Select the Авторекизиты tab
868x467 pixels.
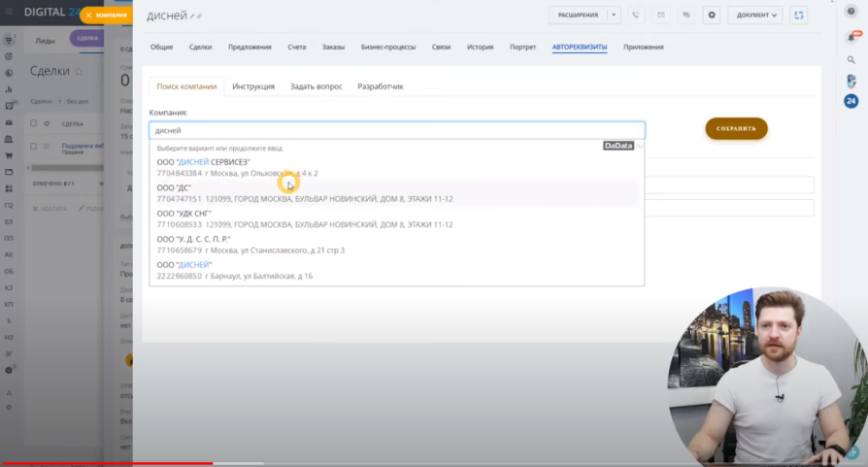click(x=580, y=47)
